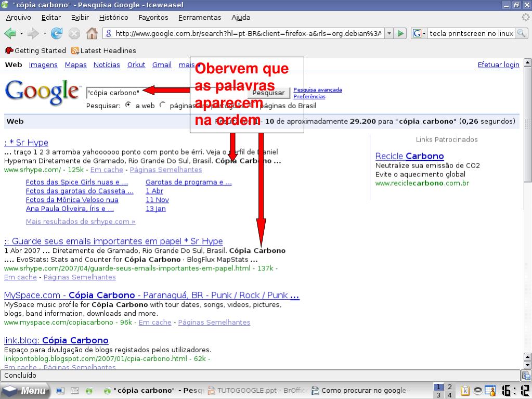
Task: Open the Gmail link
Action: [x=162, y=65]
